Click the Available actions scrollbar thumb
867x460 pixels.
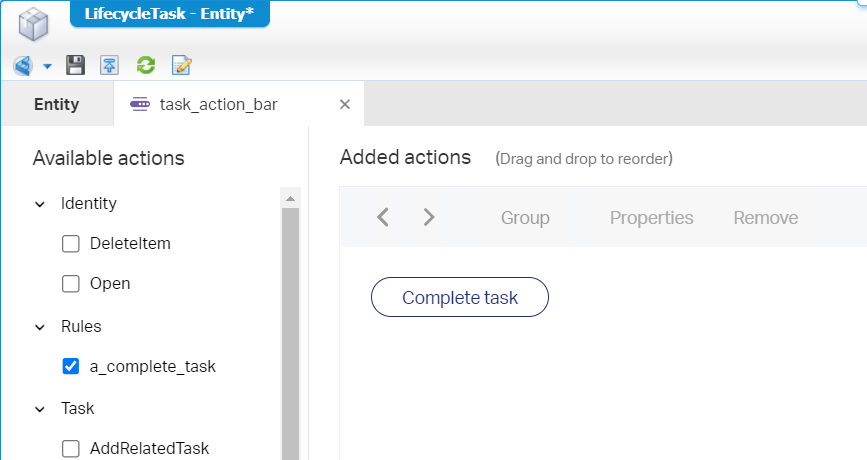pyautogui.click(x=290, y=334)
